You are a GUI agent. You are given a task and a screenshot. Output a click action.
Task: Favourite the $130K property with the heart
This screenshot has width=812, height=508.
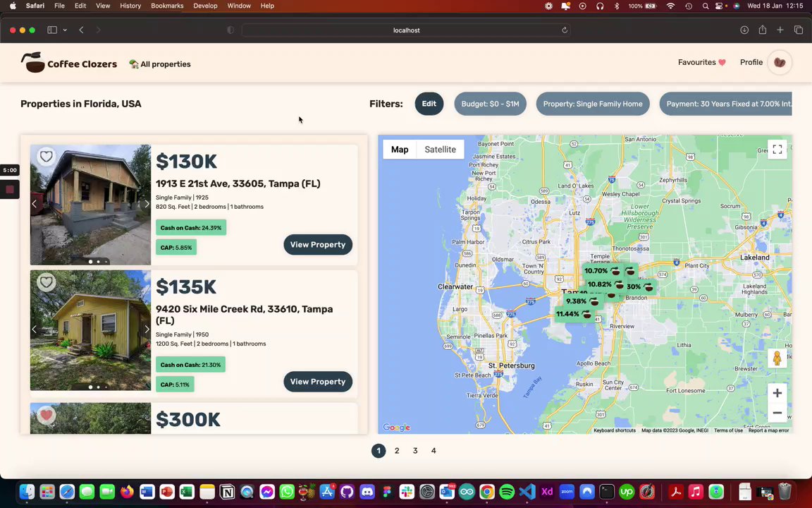[x=46, y=156]
